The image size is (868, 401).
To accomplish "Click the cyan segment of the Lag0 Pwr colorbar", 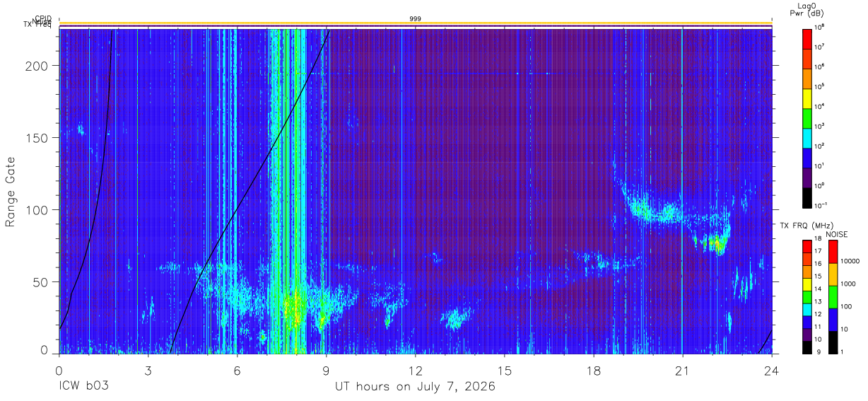I will (x=807, y=137).
